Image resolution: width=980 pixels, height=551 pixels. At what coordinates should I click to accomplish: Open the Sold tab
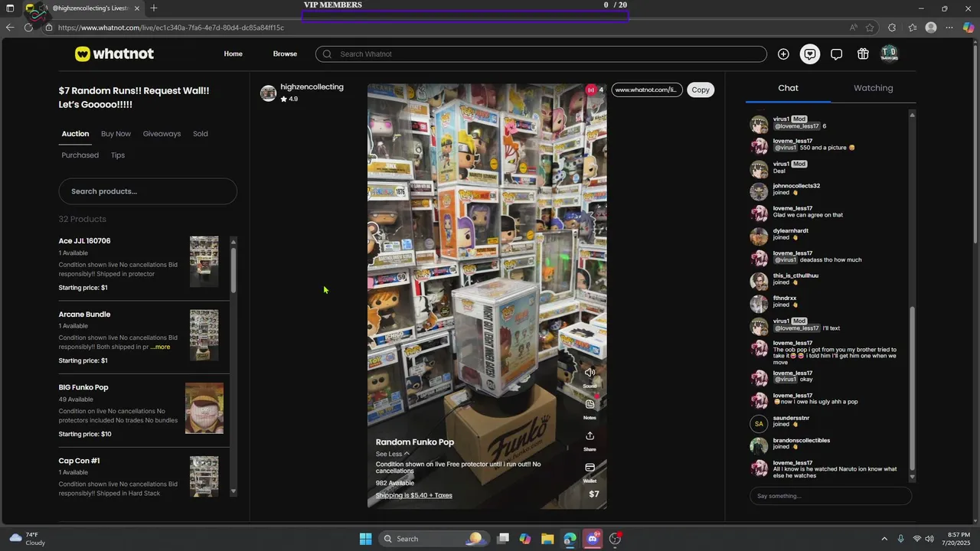click(x=201, y=134)
